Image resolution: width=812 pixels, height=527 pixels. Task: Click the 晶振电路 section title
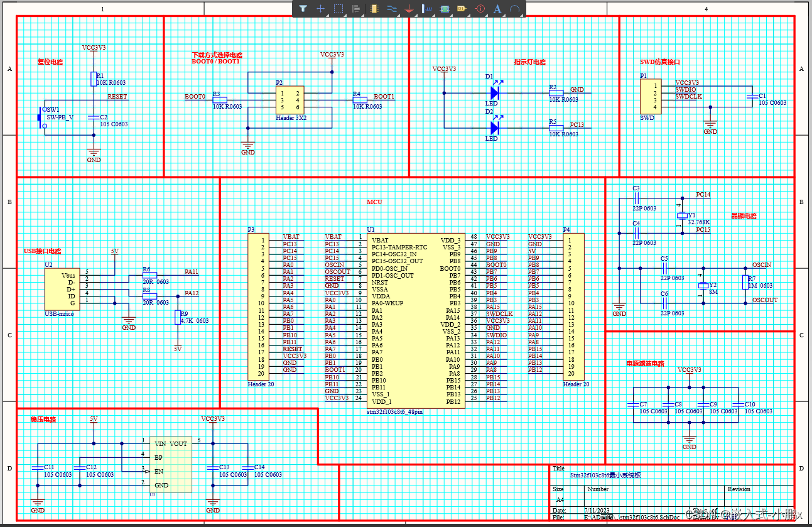click(744, 216)
